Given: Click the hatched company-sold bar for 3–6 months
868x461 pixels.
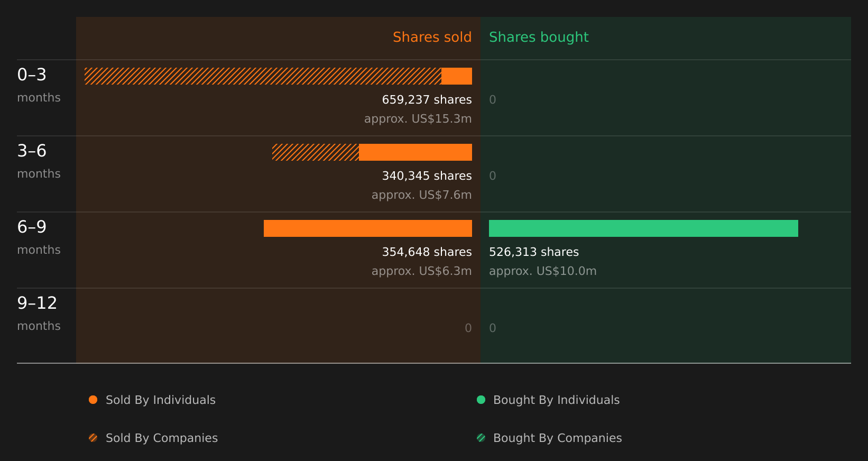Looking at the screenshot, I should (316, 152).
